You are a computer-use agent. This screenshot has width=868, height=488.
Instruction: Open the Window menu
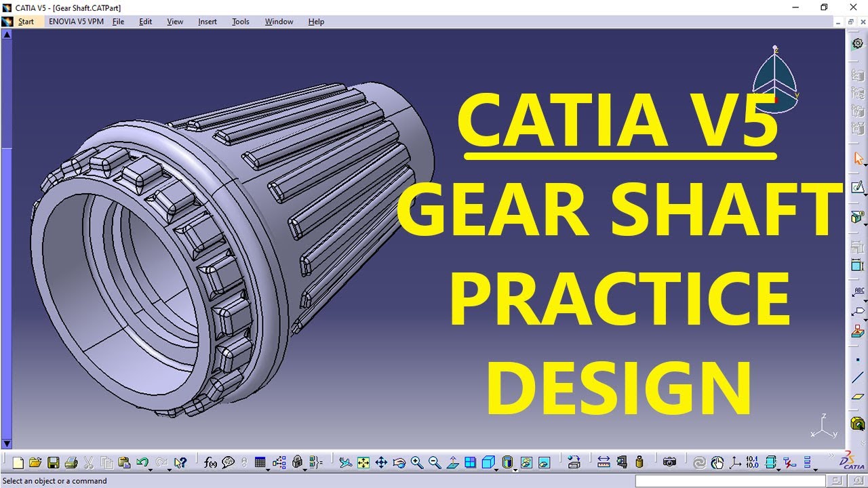279,22
